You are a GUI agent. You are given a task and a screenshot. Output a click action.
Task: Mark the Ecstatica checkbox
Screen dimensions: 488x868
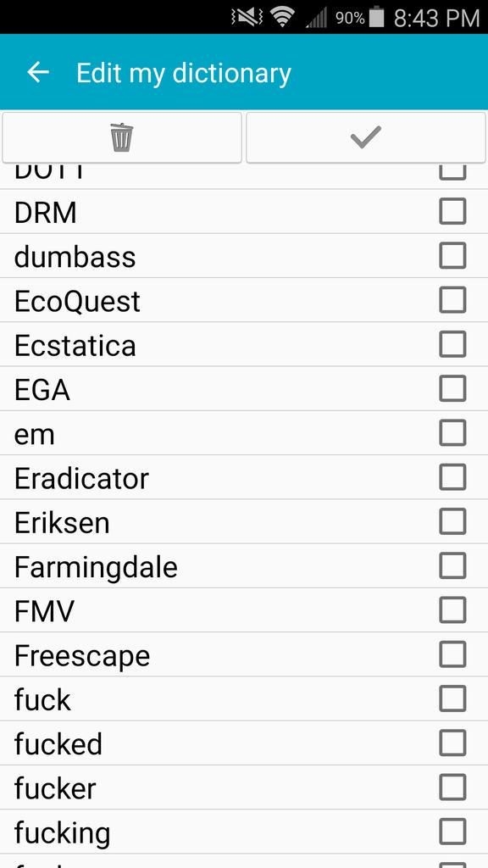[x=452, y=344]
